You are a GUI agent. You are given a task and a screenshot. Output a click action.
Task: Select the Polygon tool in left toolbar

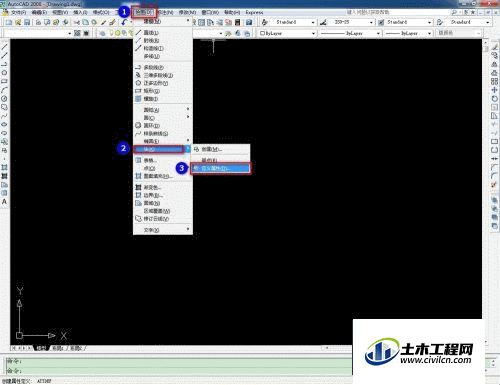point(4,72)
